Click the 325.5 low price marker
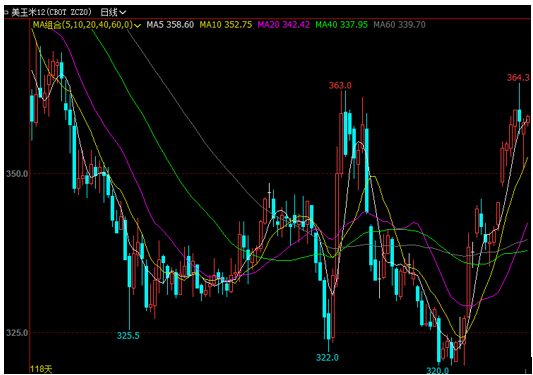The image size is (533, 375). (x=128, y=336)
